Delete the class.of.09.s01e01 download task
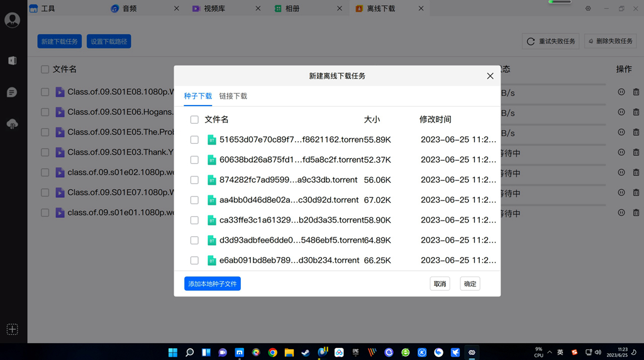Screen dimensions: 644x360 (x=636, y=212)
